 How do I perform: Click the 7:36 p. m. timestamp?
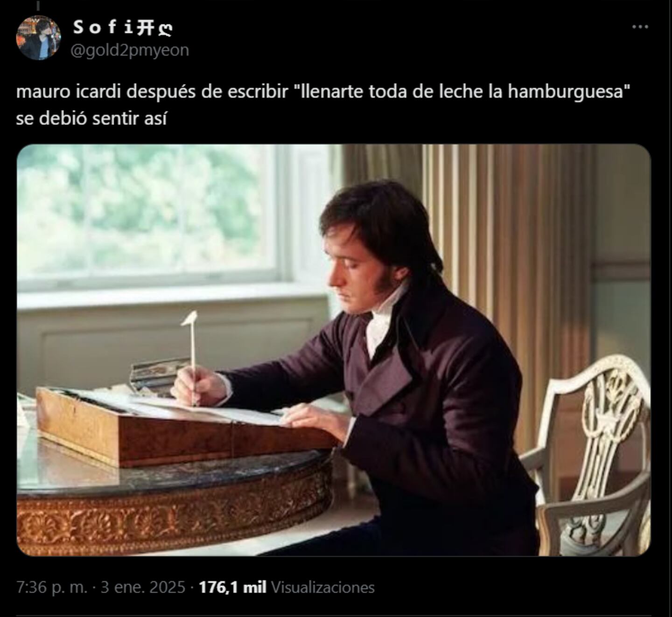click(x=52, y=587)
